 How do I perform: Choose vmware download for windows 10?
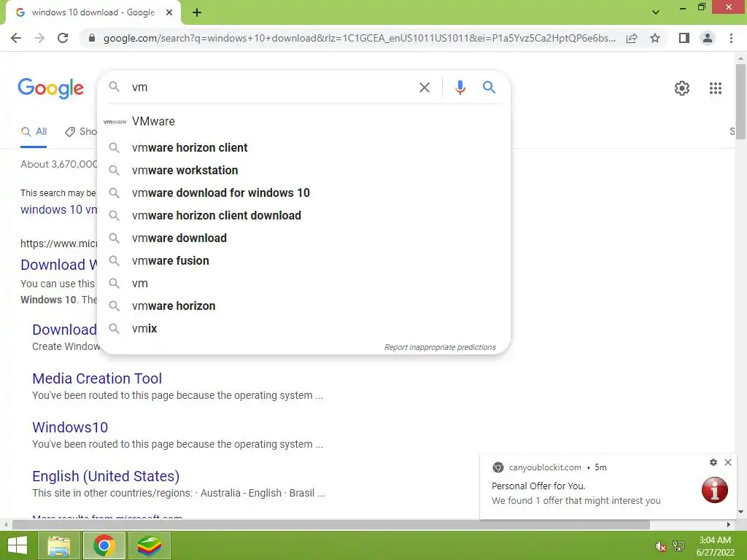(303, 192)
